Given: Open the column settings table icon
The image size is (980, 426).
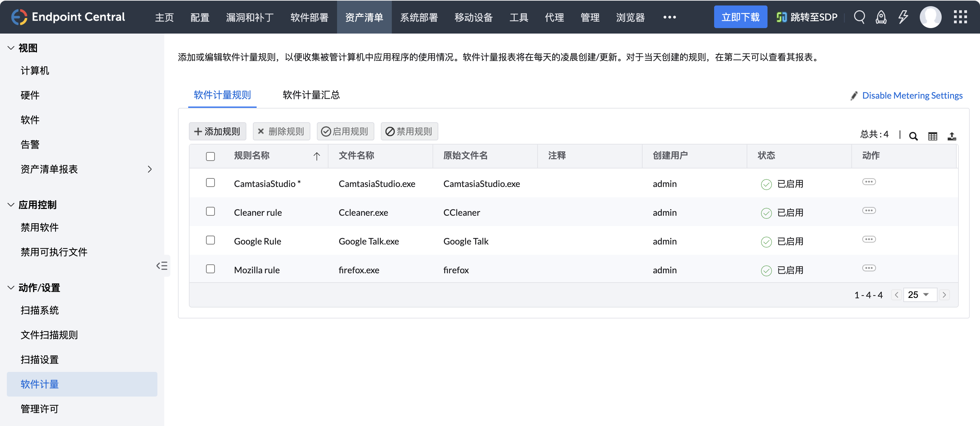Looking at the screenshot, I should pyautogui.click(x=932, y=136).
